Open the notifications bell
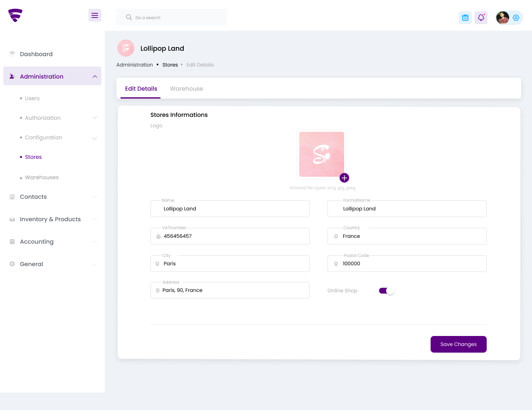This screenshot has height=410, width=532. 481,17
